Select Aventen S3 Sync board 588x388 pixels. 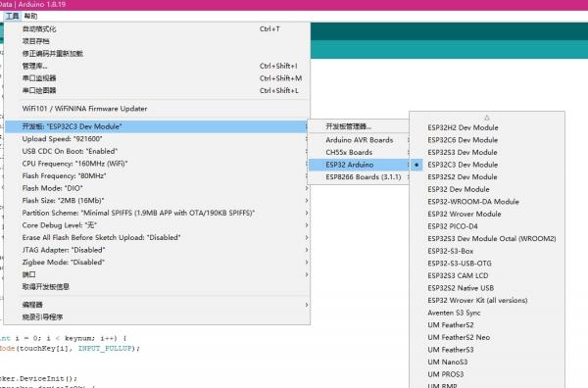[487, 313]
